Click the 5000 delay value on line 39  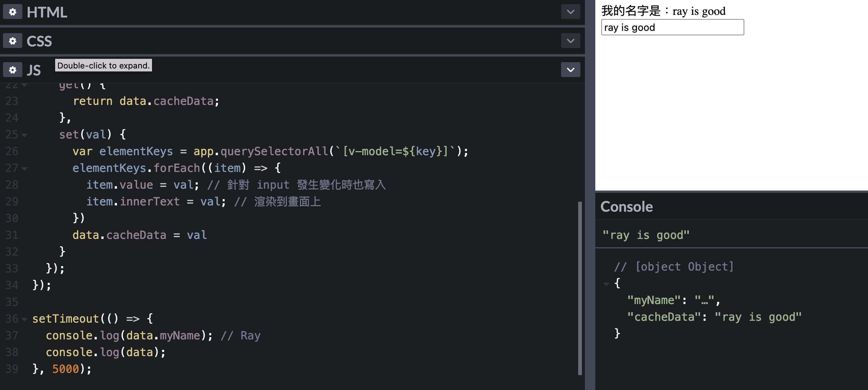coord(66,369)
